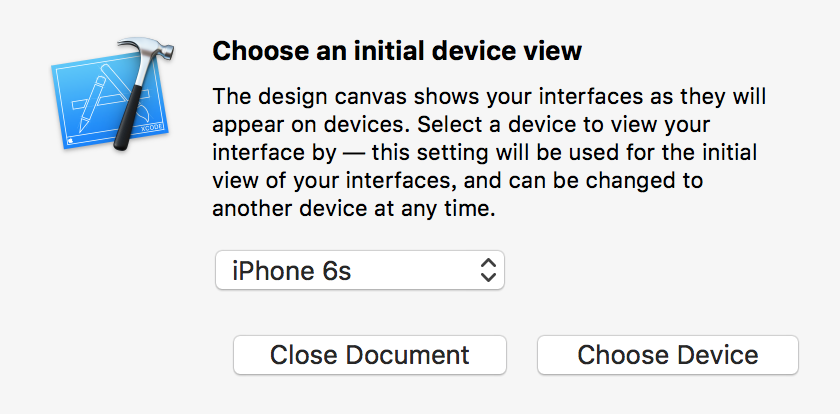Open the iPhone 6s device dropdown

(360, 270)
